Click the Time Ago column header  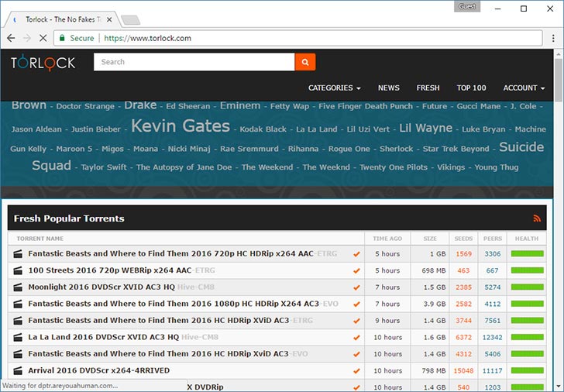(x=387, y=239)
